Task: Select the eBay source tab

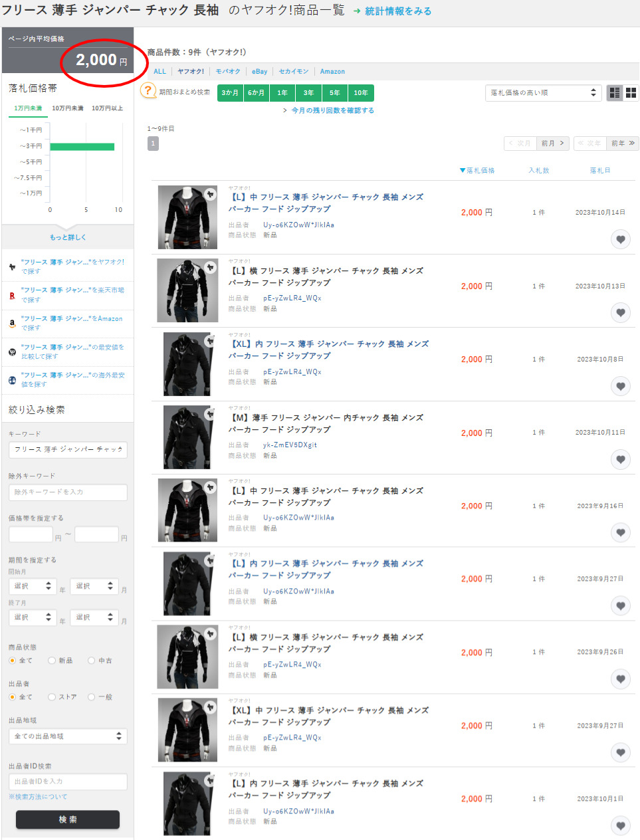Action: pos(259,72)
